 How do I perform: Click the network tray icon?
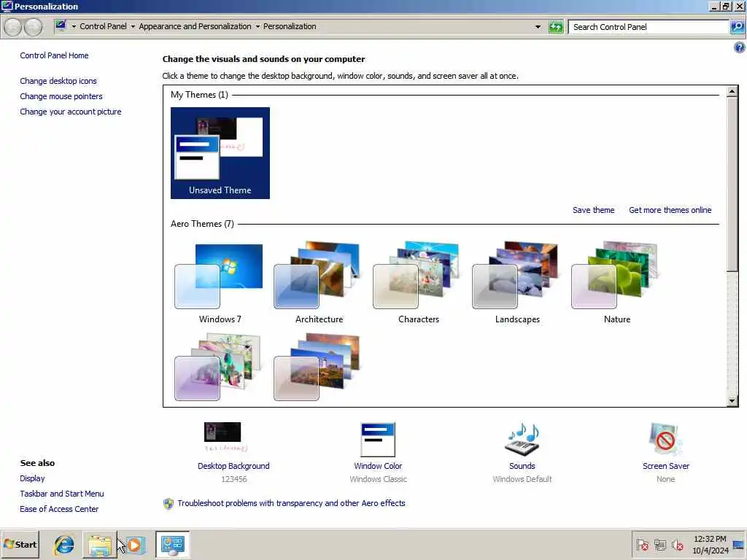click(659, 544)
